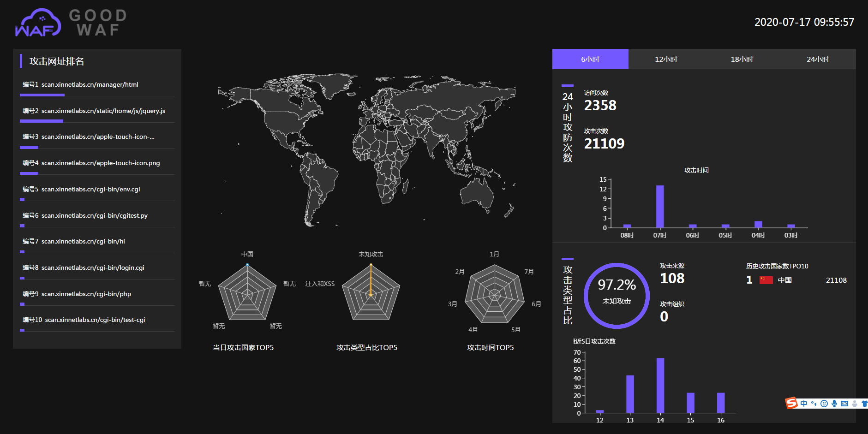Click the China flag icon

tap(766, 280)
